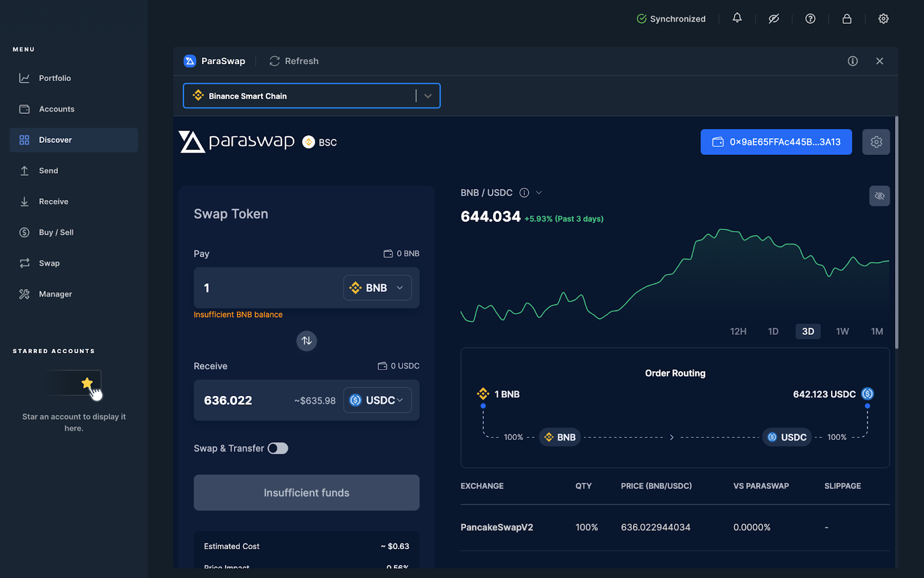This screenshot has height=578, width=924.
Task: Click the BNB node in Order Routing
Action: coord(560,437)
